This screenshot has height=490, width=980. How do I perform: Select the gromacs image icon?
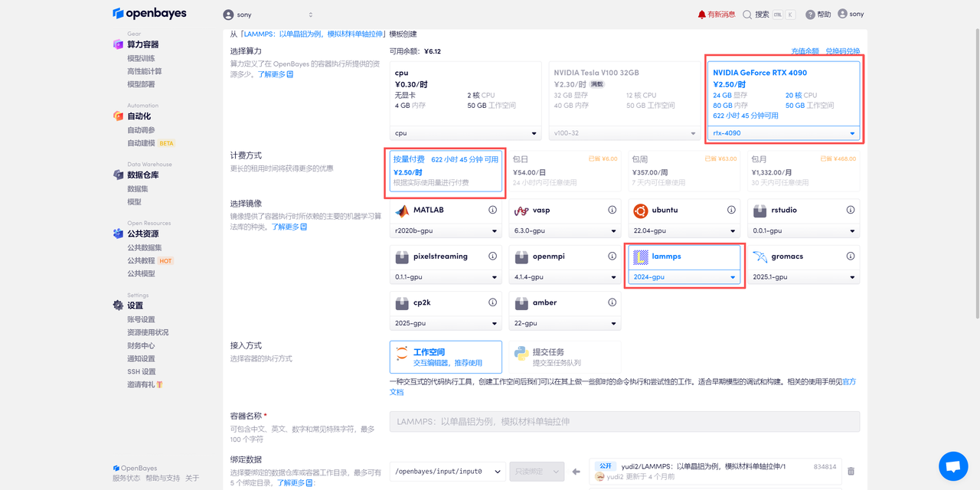pyautogui.click(x=759, y=256)
